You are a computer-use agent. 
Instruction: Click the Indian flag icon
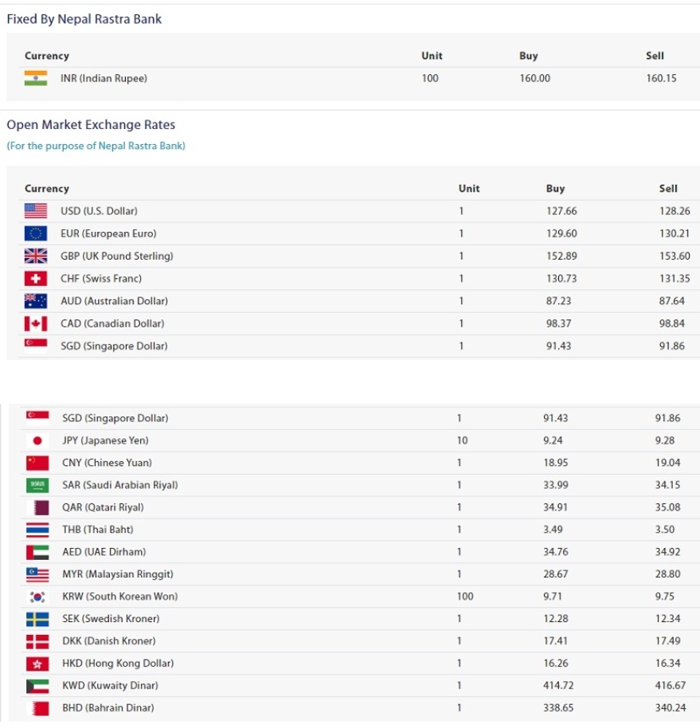pos(36,78)
